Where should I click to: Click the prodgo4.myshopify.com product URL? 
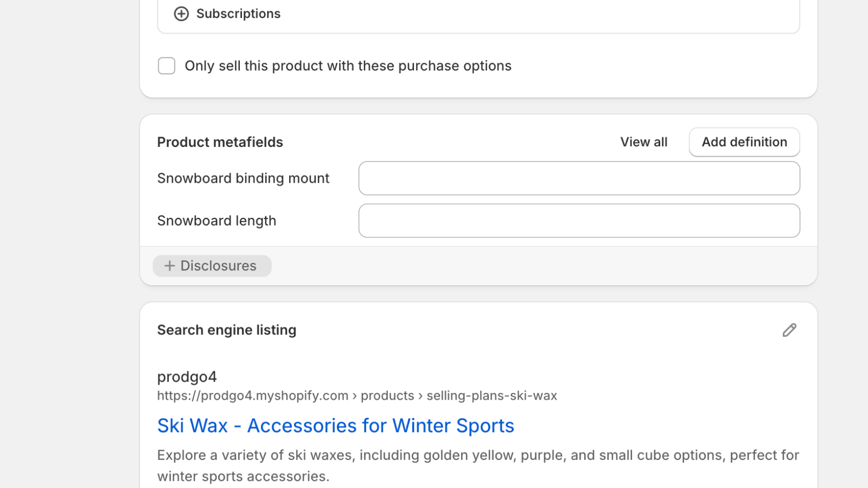[x=357, y=396]
